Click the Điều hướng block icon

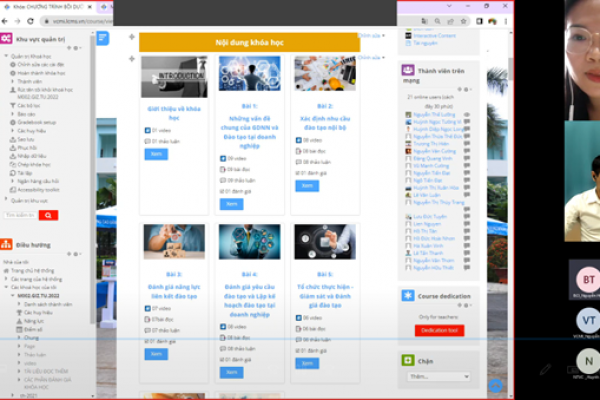click(x=6, y=243)
